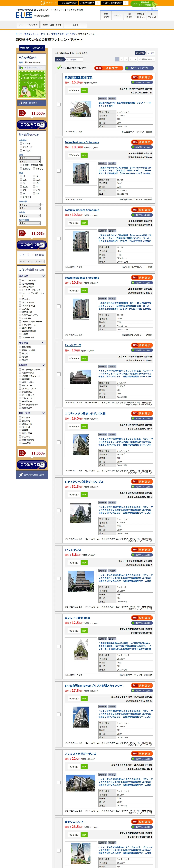Switch to 事務所・店舗・その他 tab

[52, 25]
